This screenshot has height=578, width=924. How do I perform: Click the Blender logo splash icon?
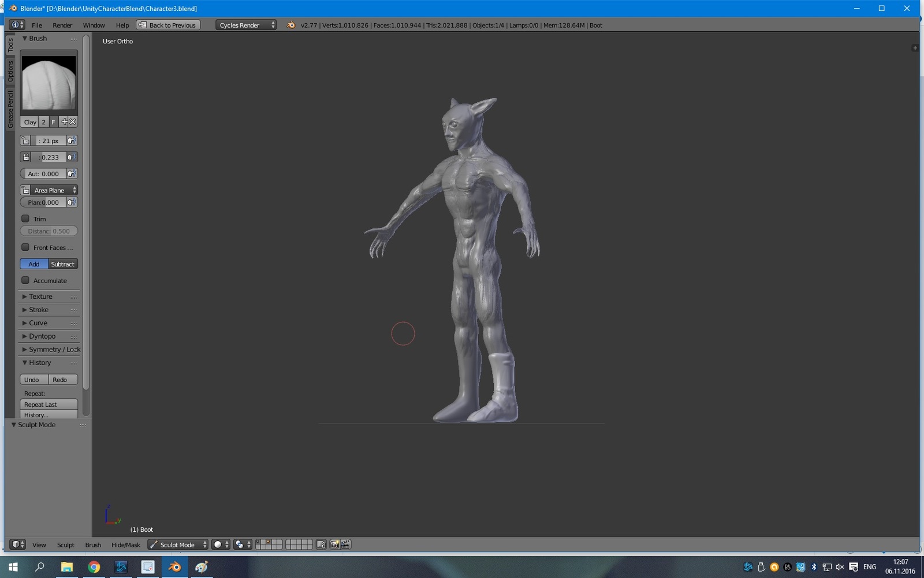(x=291, y=25)
